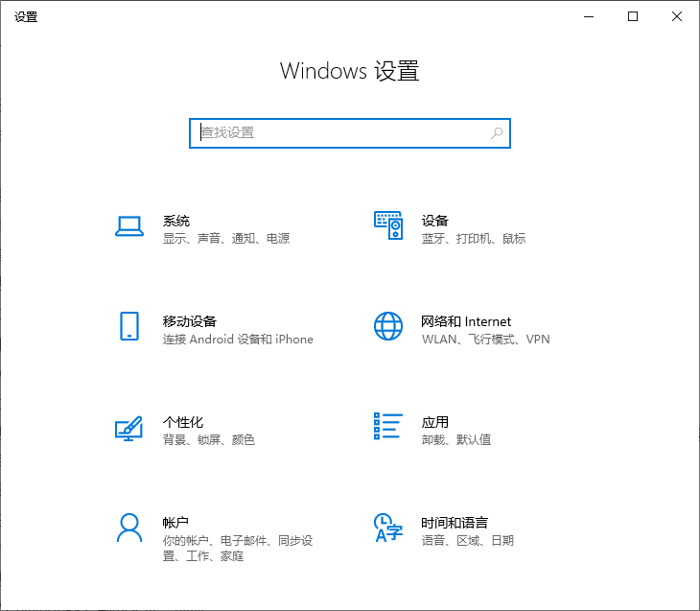The image size is (700, 611).
Task: Click the text 蓝牙、打印机、鼠标
Action: [x=474, y=239]
